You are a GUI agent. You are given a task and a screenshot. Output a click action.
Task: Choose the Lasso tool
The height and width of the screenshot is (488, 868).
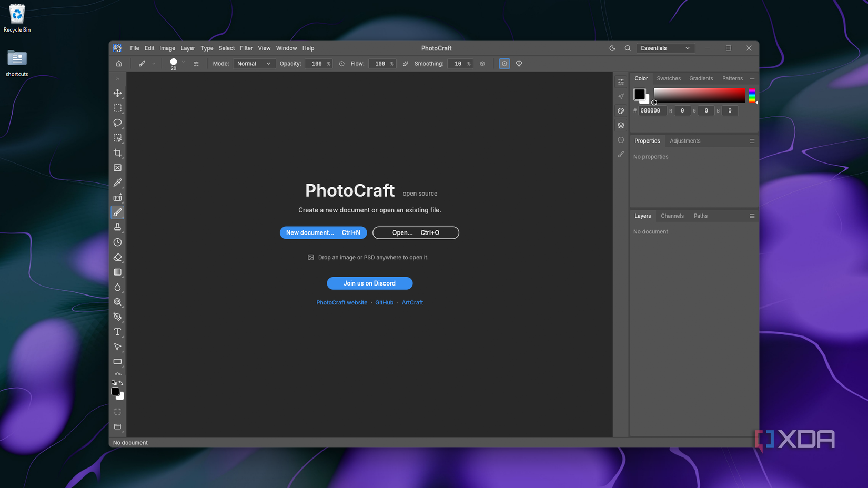117,123
